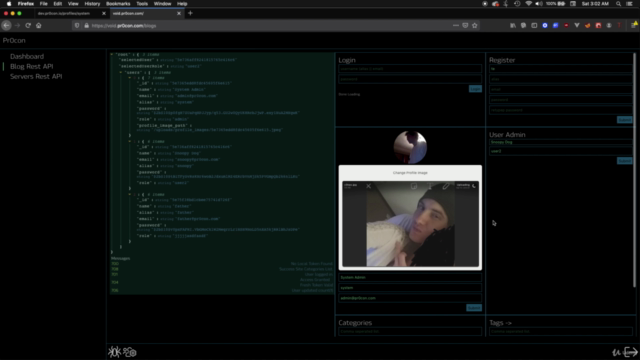640x360 pixels.
Task: Focus the Register alias field
Action: [x=561, y=79]
